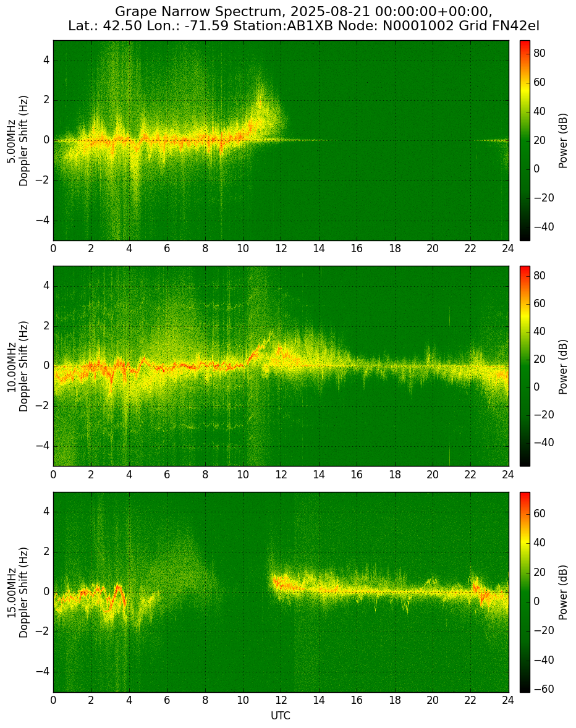
Task: Click the top color bar's Power (dB) label
Action: (563, 141)
